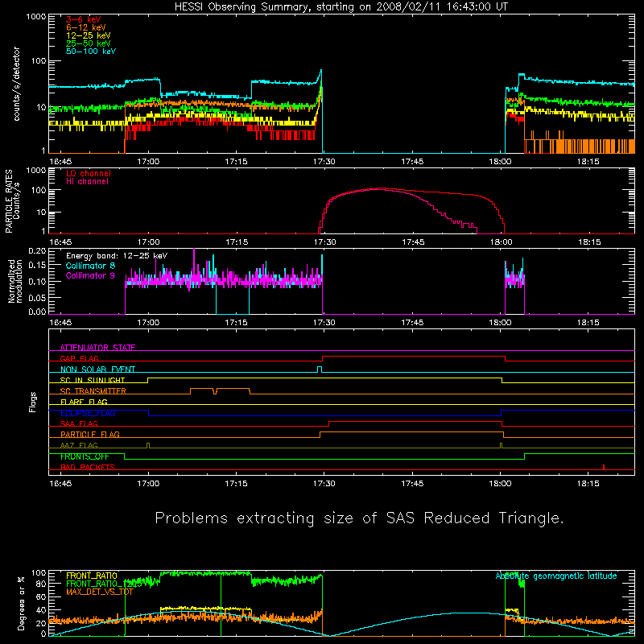Click the orange MAX_DET_VS_TOT legend label
The width and height of the screenshot is (644, 644).
point(98,592)
